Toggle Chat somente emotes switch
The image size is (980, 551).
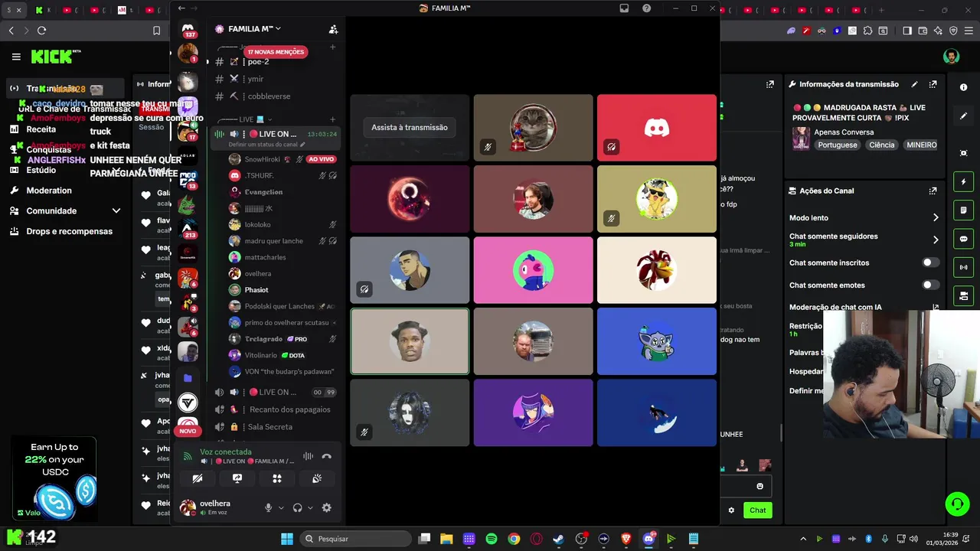click(930, 285)
